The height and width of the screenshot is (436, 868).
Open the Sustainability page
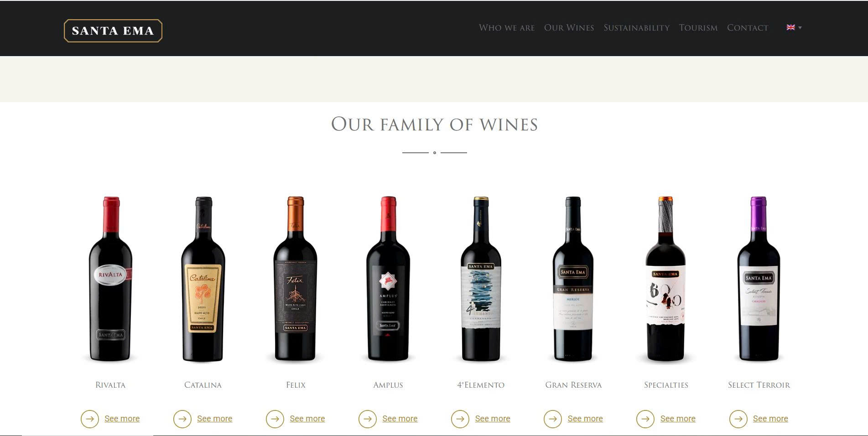click(636, 28)
